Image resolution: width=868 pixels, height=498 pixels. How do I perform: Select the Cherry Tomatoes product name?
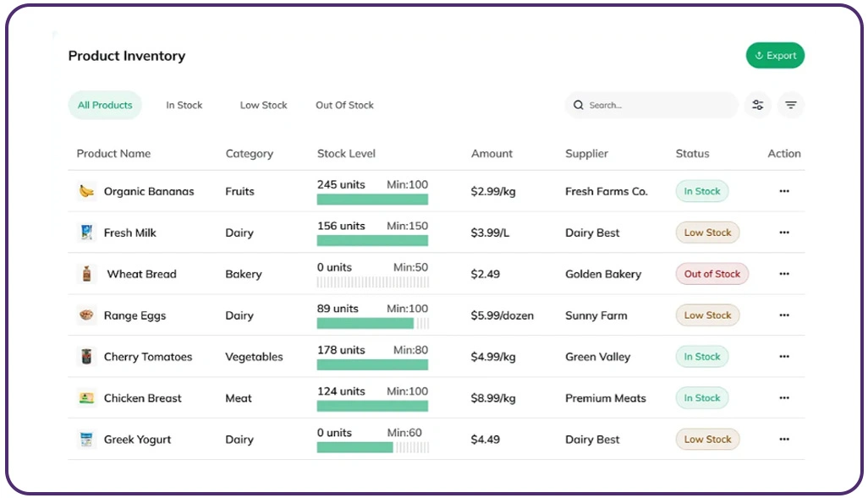148,357
